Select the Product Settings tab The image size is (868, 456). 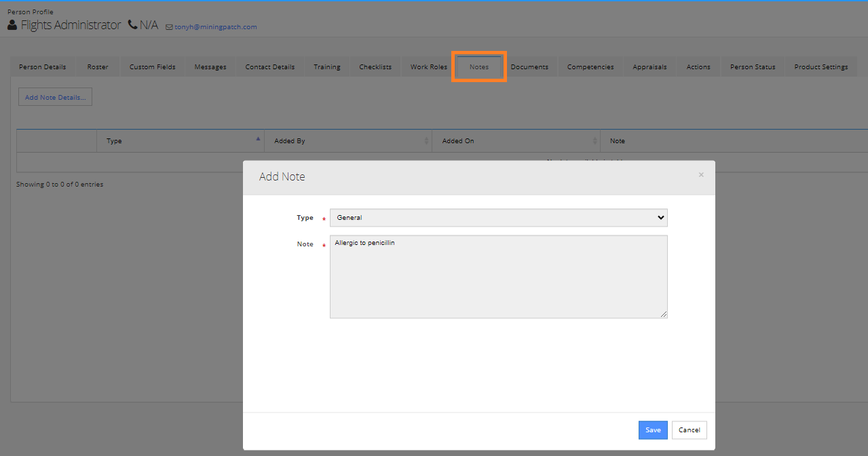click(821, 66)
